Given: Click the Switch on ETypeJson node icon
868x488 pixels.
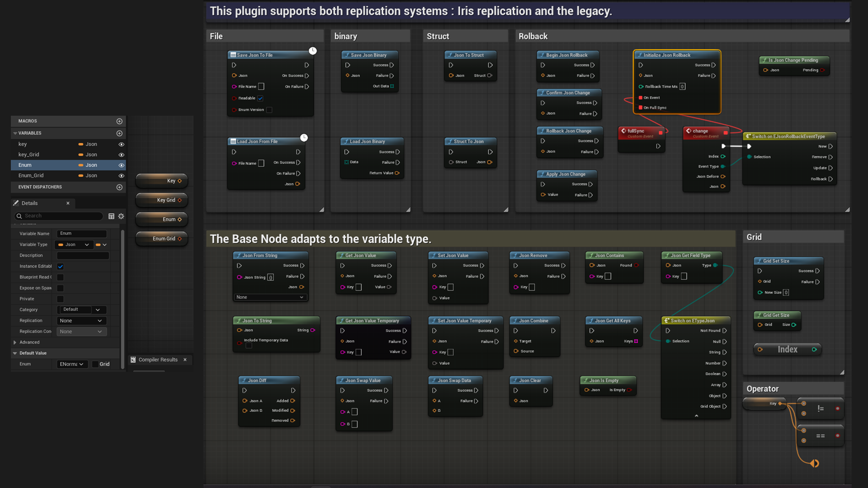Looking at the screenshot, I should [x=666, y=321].
